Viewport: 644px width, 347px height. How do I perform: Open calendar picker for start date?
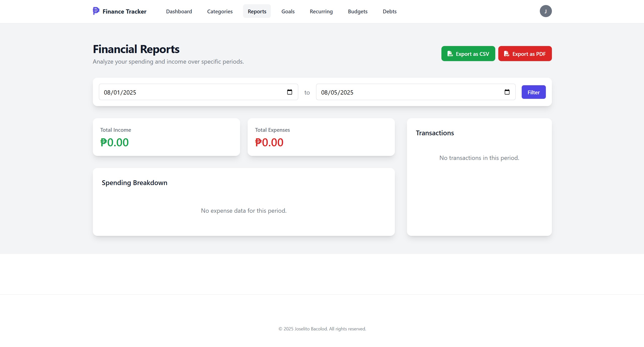(x=289, y=92)
